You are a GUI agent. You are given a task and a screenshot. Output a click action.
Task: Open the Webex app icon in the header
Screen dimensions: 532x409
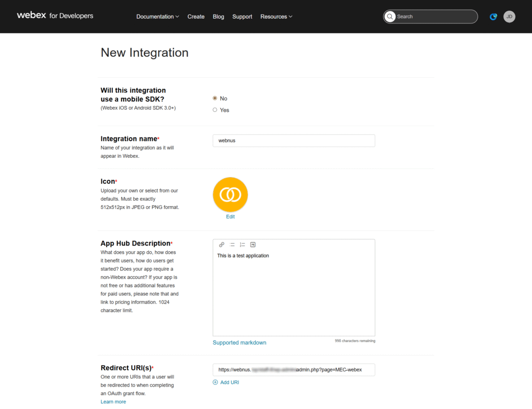(x=493, y=16)
